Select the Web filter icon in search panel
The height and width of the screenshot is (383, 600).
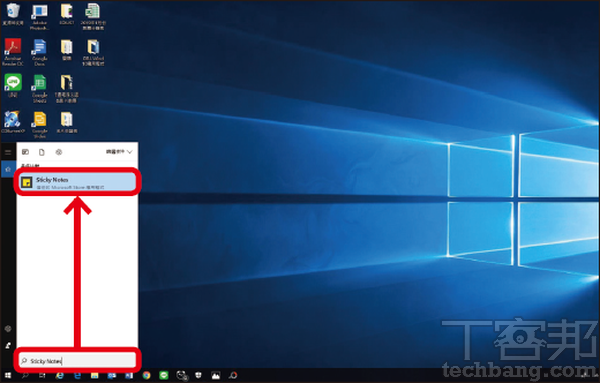click(x=59, y=152)
